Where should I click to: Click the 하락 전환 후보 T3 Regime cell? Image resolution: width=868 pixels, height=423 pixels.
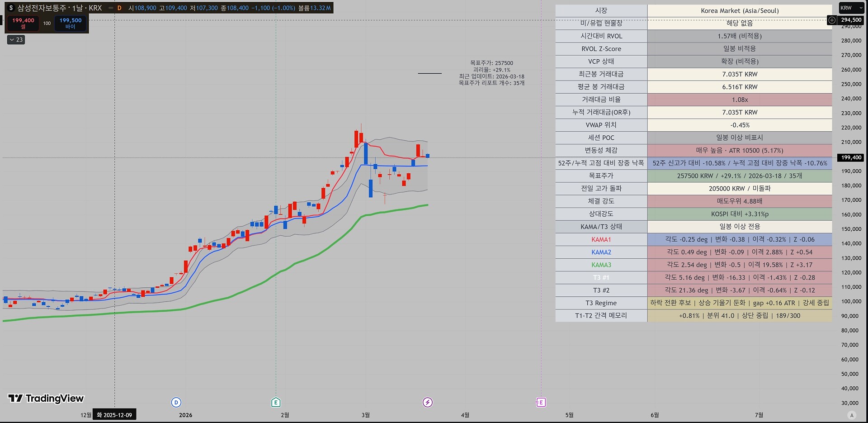740,303
